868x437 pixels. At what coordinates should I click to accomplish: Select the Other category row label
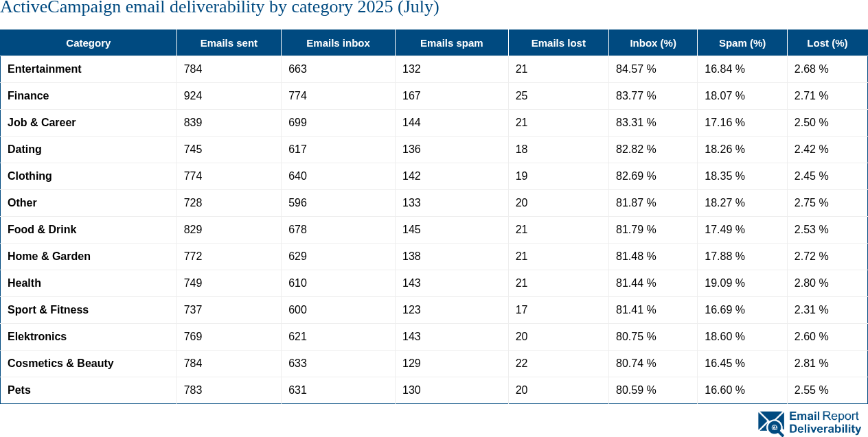(x=22, y=203)
